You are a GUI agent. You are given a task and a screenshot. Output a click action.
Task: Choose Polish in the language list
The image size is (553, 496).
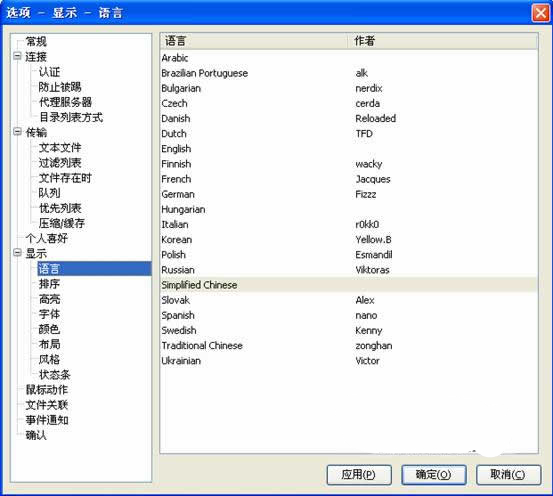click(173, 255)
